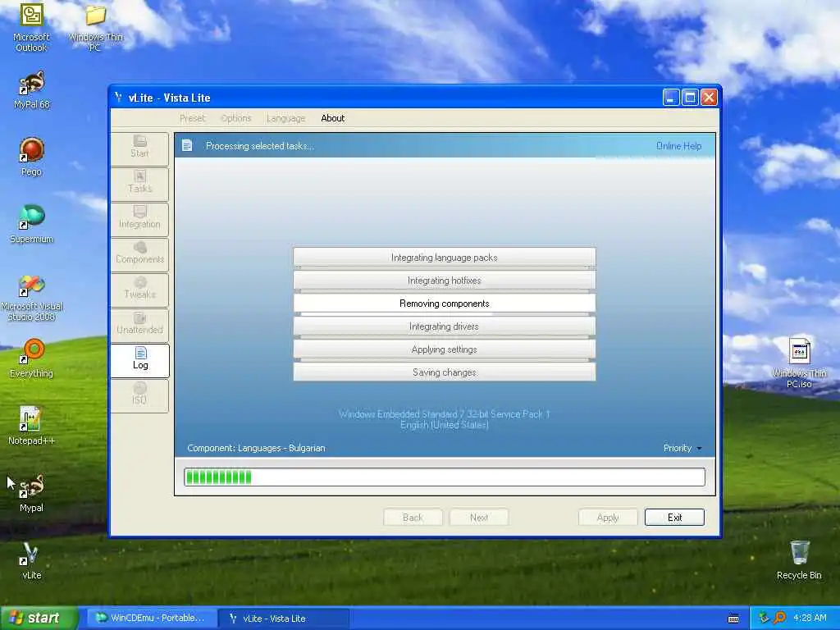The width and height of the screenshot is (840, 630).
Task: Click the Online Help link
Action: pos(678,146)
